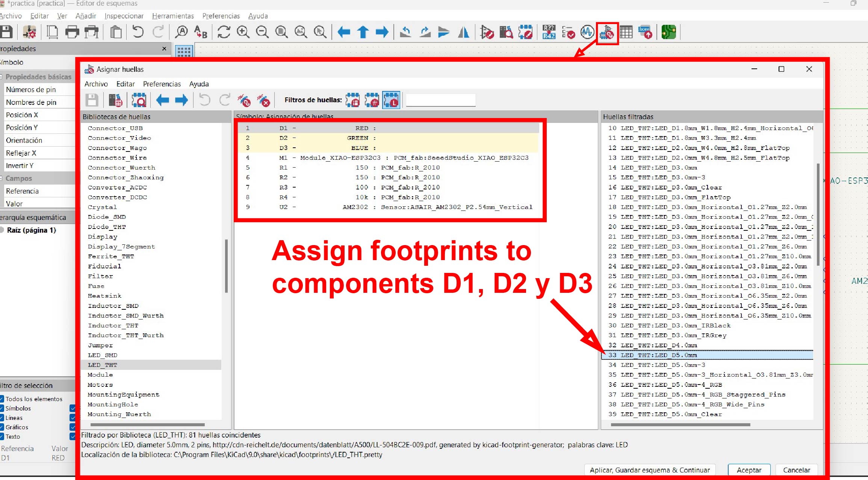Screen dimensions: 868x480
Task: Open the Herramientas menu
Action: click(x=173, y=16)
